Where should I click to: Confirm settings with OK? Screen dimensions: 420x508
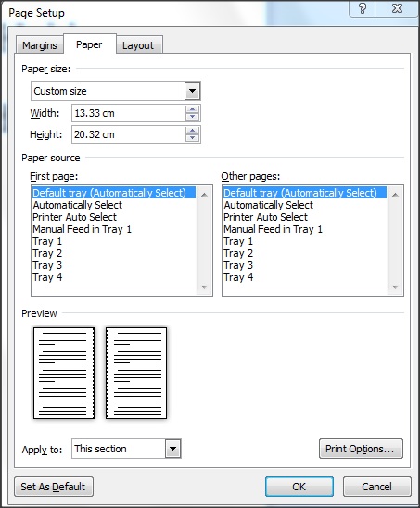pos(299,487)
